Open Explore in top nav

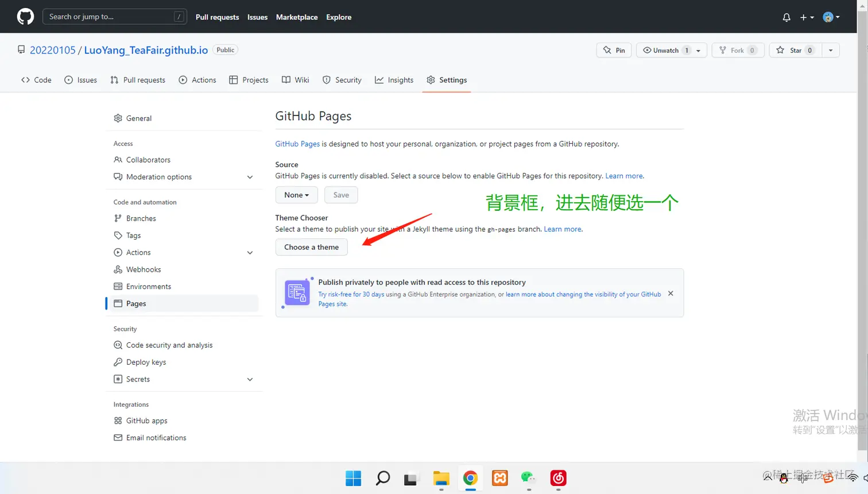(x=339, y=17)
